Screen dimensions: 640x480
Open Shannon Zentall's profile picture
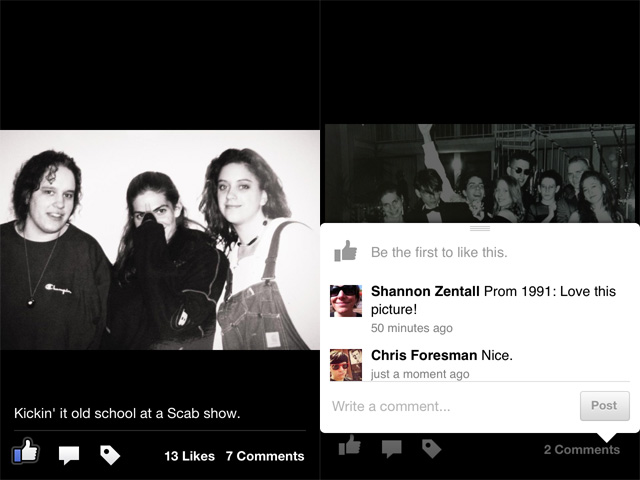[x=346, y=301]
